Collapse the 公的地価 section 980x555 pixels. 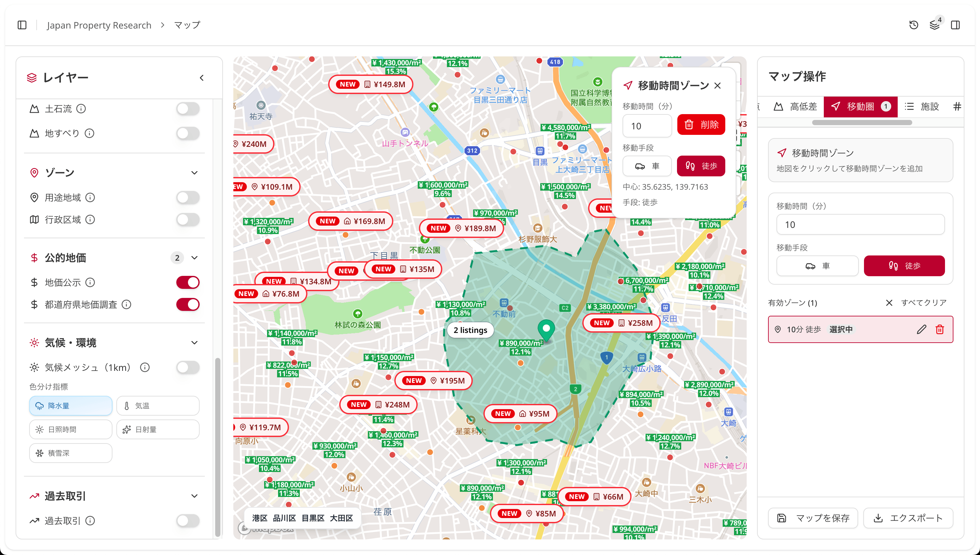[194, 258]
